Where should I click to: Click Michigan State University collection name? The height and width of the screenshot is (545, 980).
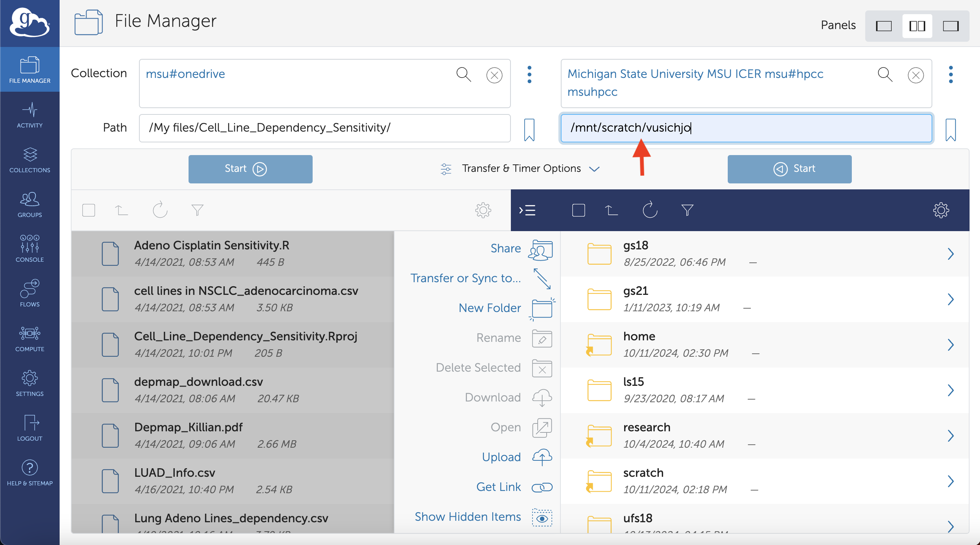pos(695,83)
